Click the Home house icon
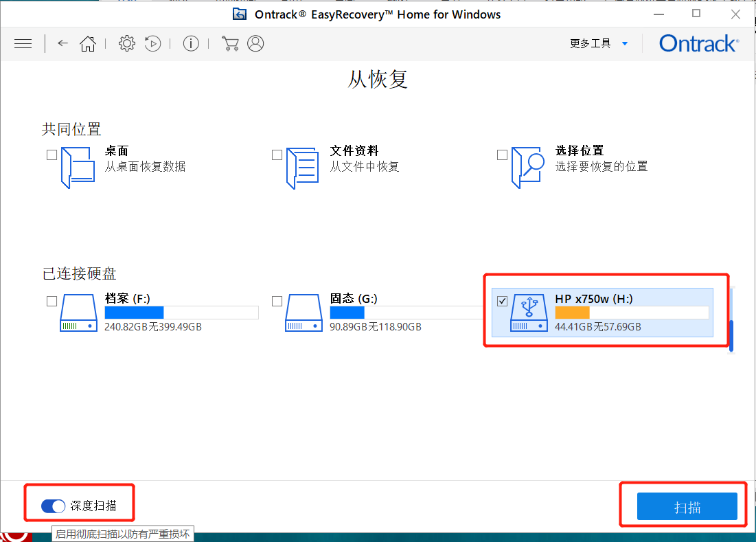Viewport: 756px width, 542px height. pyautogui.click(x=88, y=43)
